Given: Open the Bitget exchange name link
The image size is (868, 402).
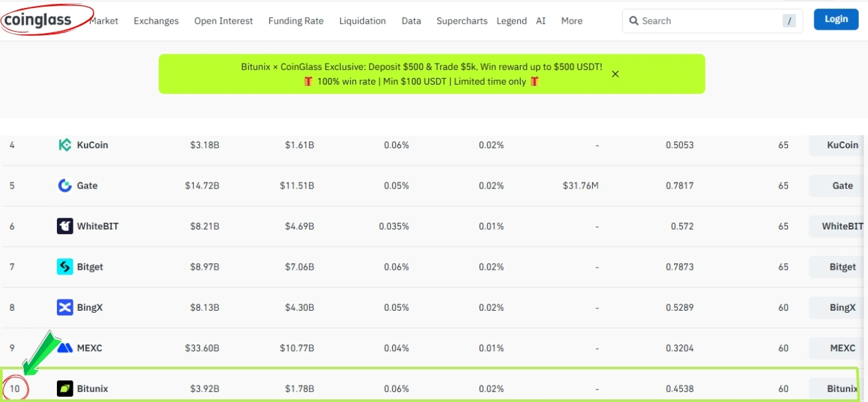Looking at the screenshot, I should 90,267.
